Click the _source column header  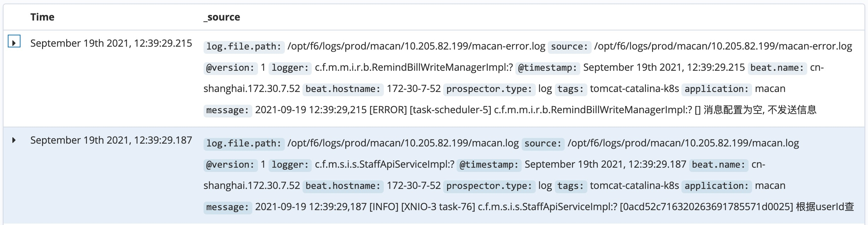click(x=222, y=17)
